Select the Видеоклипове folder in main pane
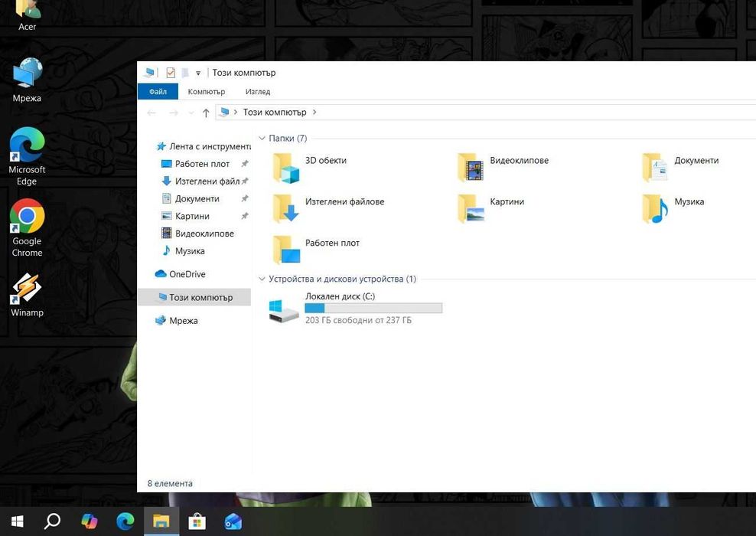The image size is (756, 536). coord(503,168)
